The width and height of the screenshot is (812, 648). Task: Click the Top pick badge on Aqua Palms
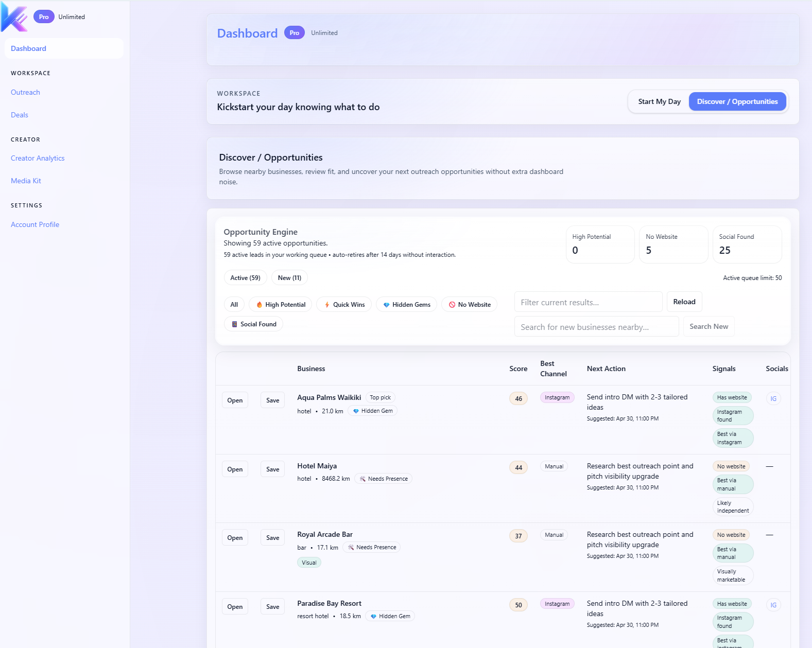(381, 398)
